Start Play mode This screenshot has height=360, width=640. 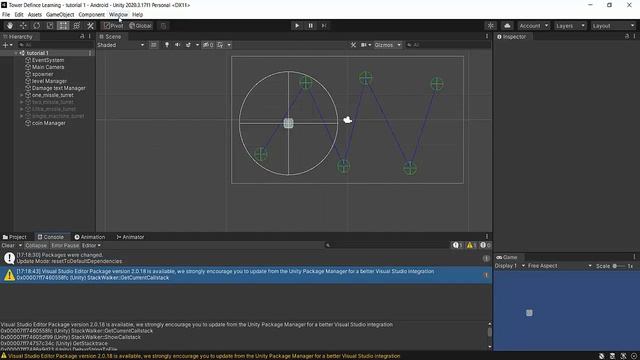click(x=297, y=26)
